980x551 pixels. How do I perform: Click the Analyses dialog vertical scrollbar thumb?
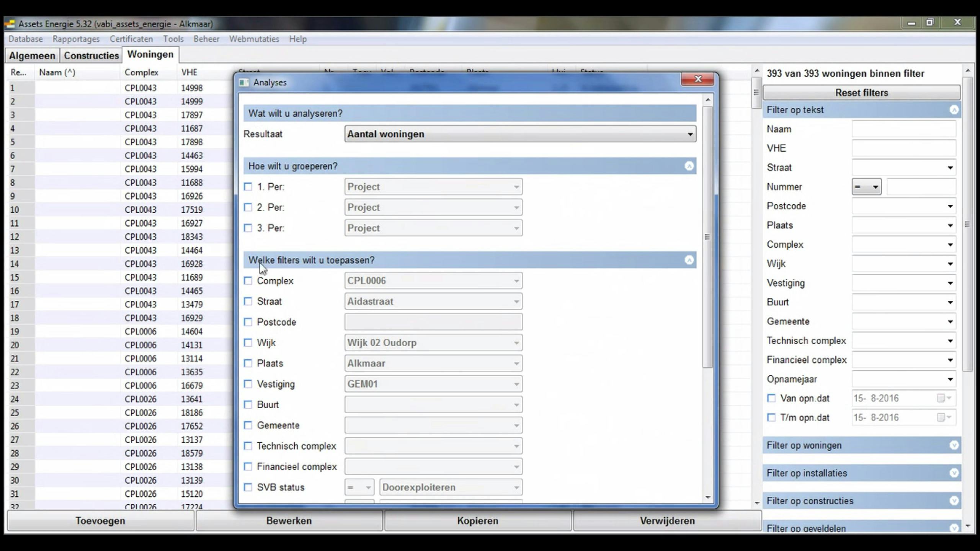pyautogui.click(x=707, y=237)
